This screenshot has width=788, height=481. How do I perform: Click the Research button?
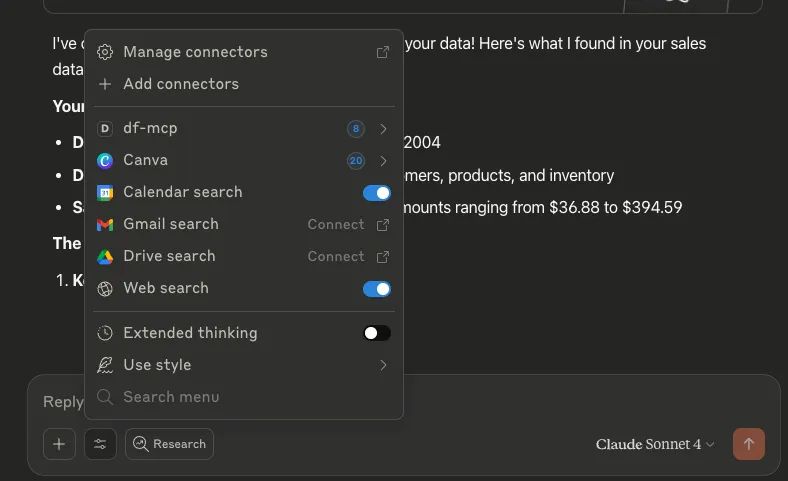tap(169, 444)
